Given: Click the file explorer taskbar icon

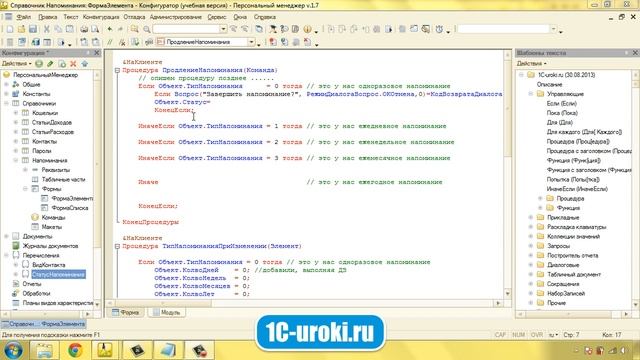Looking at the screenshot, I should coord(44,350).
